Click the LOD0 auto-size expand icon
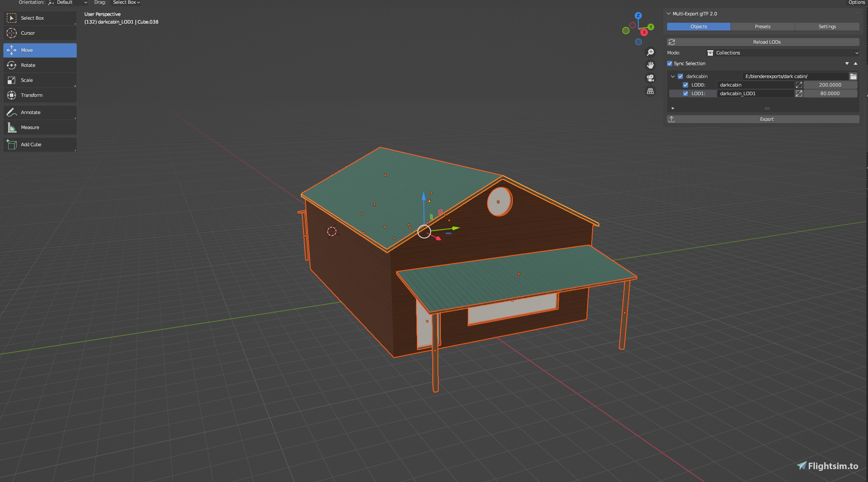The image size is (868, 482). pyautogui.click(x=799, y=85)
